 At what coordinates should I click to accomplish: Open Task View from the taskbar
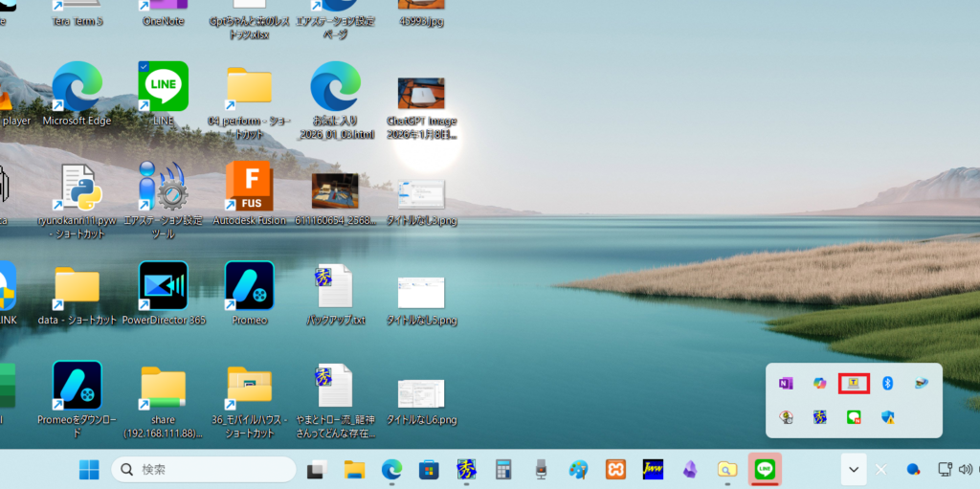pos(315,470)
